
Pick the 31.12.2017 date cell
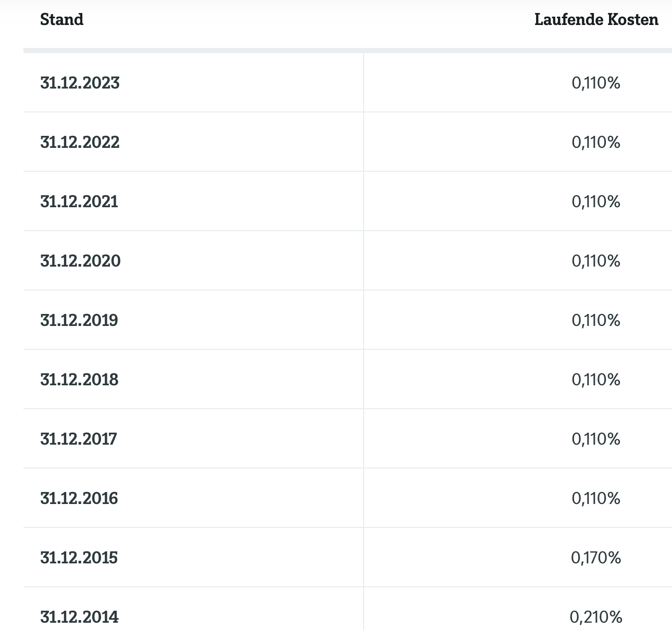[x=79, y=439]
